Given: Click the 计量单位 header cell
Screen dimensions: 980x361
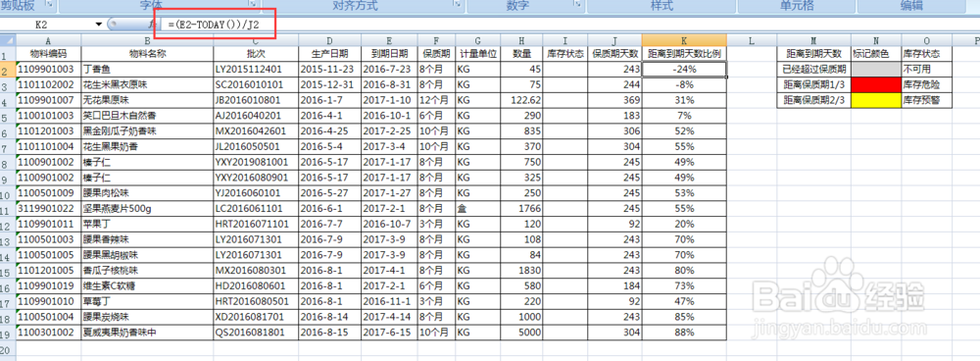Looking at the screenshot, I should click(x=477, y=53).
